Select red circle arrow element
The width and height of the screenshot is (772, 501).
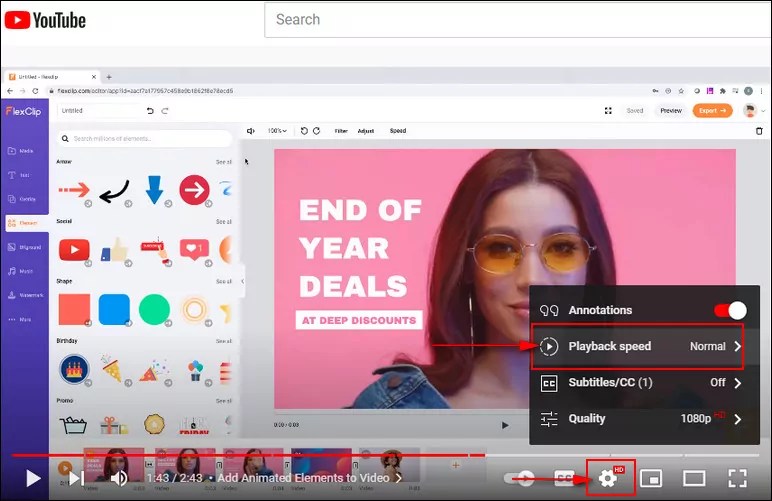pyautogui.click(x=194, y=189)
